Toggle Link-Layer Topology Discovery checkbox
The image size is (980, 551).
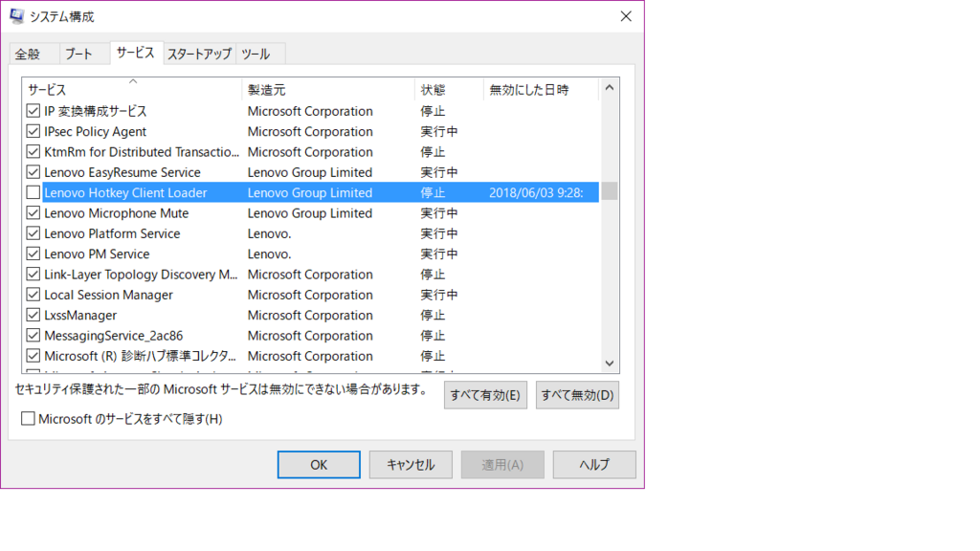(33, 275)
